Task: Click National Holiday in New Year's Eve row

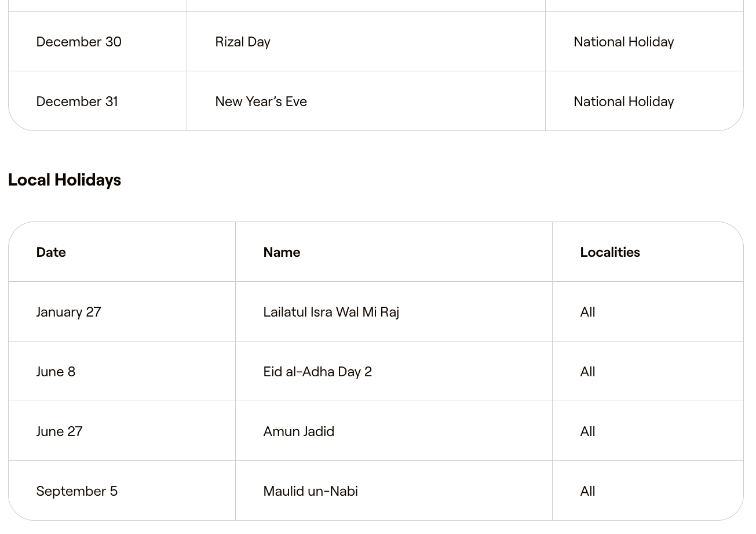Action: pos(623,101)
